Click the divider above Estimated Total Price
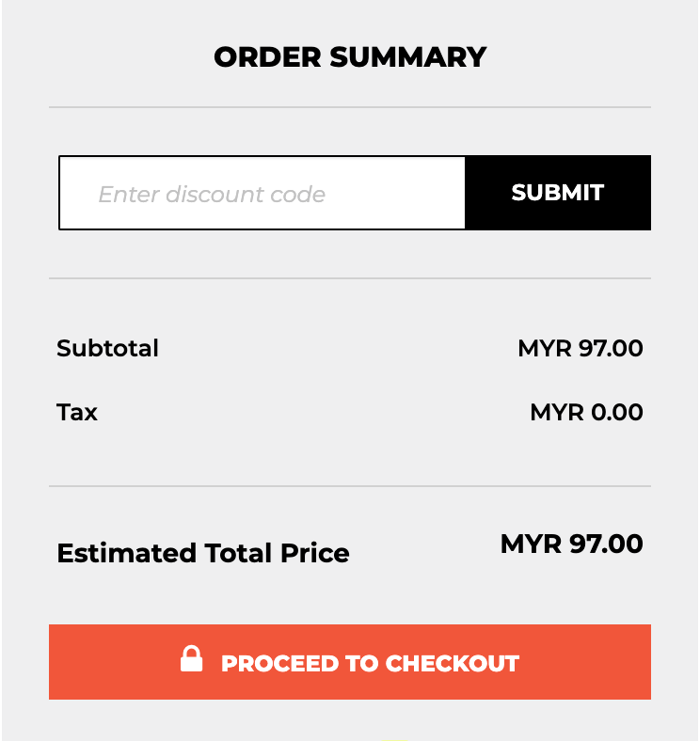Screen dimensions: 700x741 (350, 486)
